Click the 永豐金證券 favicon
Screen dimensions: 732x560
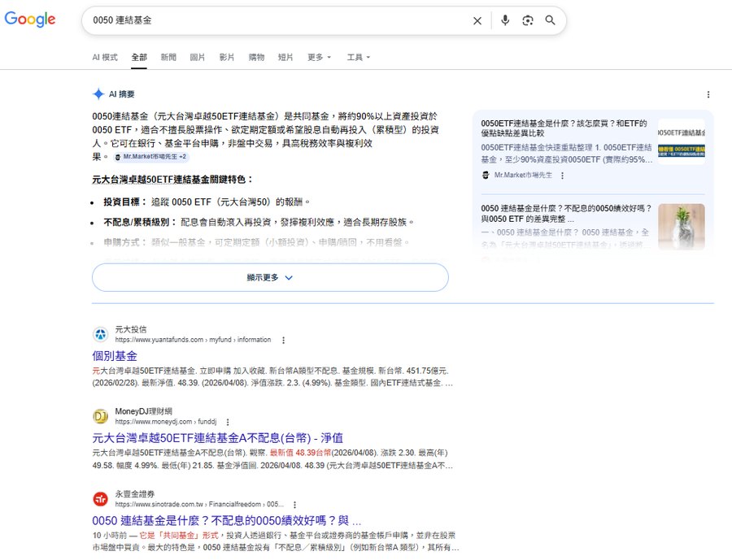100,499
